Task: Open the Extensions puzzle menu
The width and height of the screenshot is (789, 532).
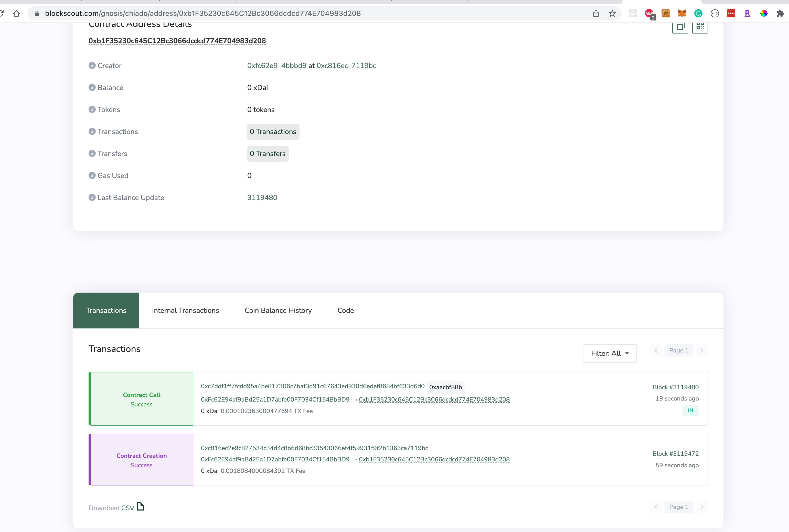Action: pos(780,14)
